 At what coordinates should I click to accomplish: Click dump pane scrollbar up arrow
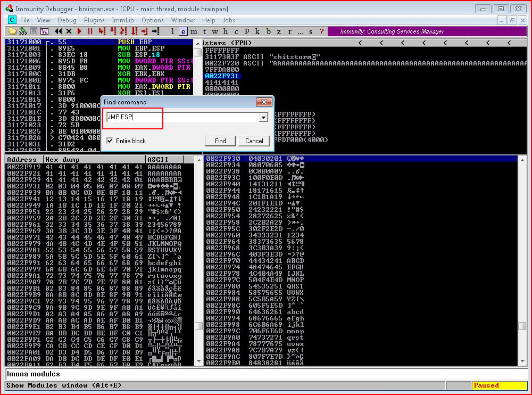199,160
